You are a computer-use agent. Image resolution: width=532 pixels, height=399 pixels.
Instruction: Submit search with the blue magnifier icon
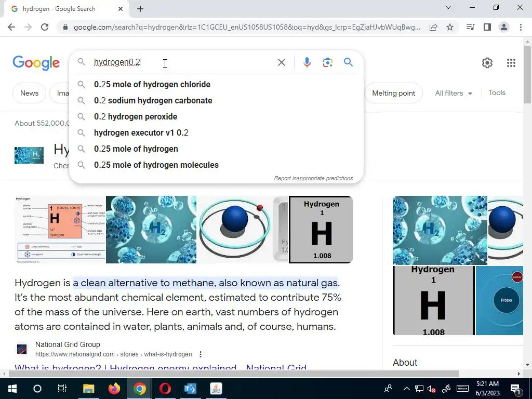[348, 62]
